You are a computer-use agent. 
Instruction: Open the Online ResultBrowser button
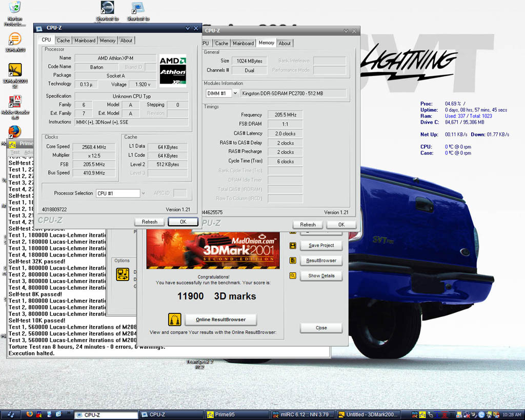click(220, 319)
